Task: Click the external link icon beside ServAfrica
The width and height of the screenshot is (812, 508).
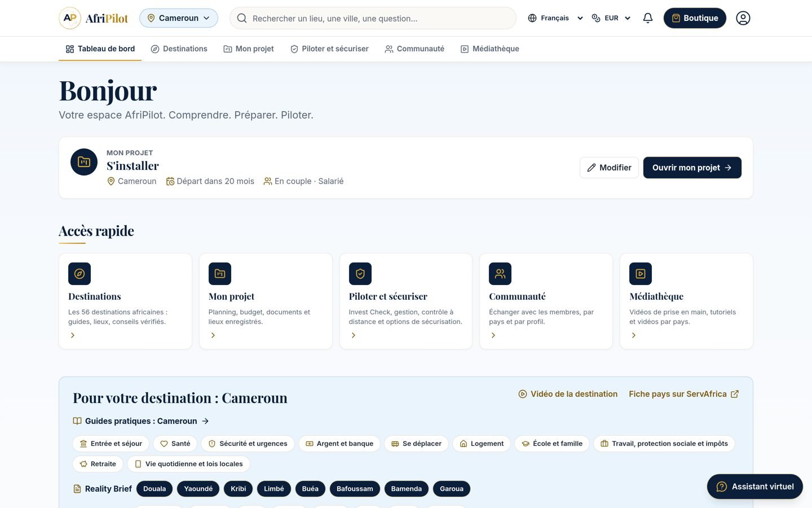Action: click(735, 394)
